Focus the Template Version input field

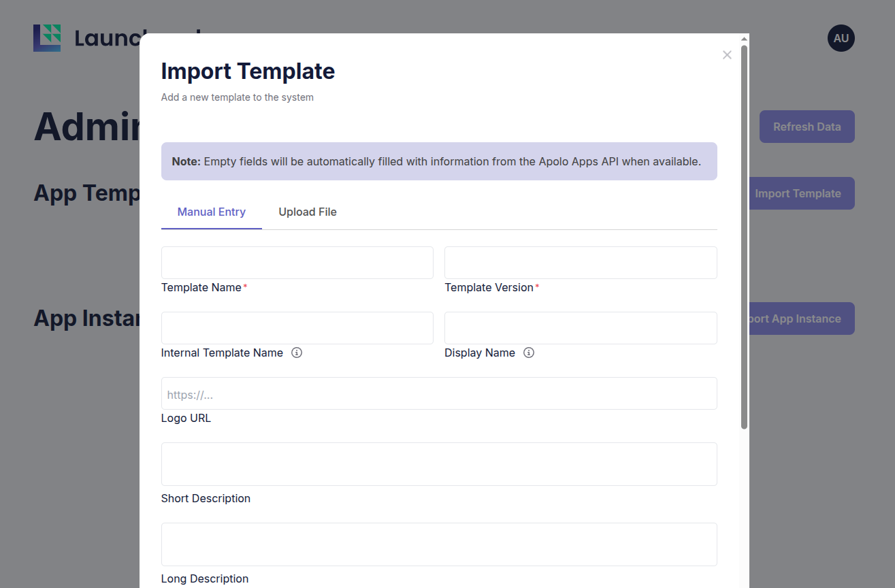point(581,263)
